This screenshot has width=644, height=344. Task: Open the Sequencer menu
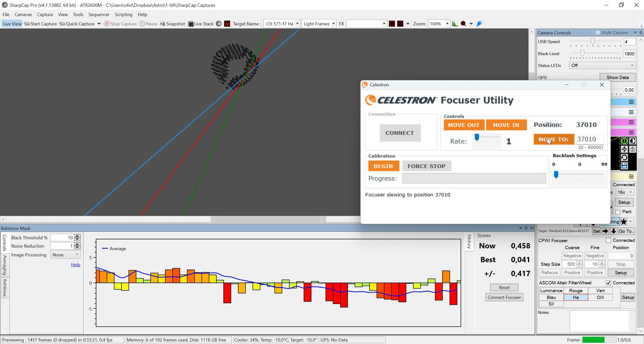(x=99, y=15)
